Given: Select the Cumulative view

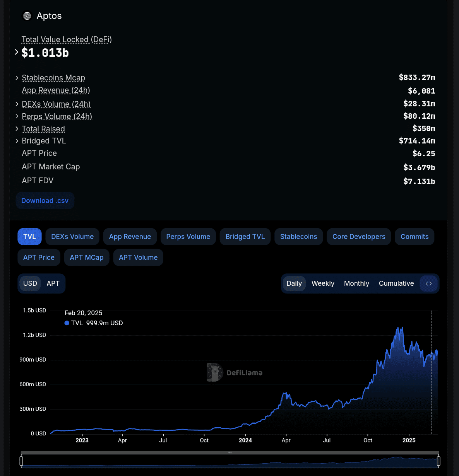Looking at the screenshot, I should 396,283.
